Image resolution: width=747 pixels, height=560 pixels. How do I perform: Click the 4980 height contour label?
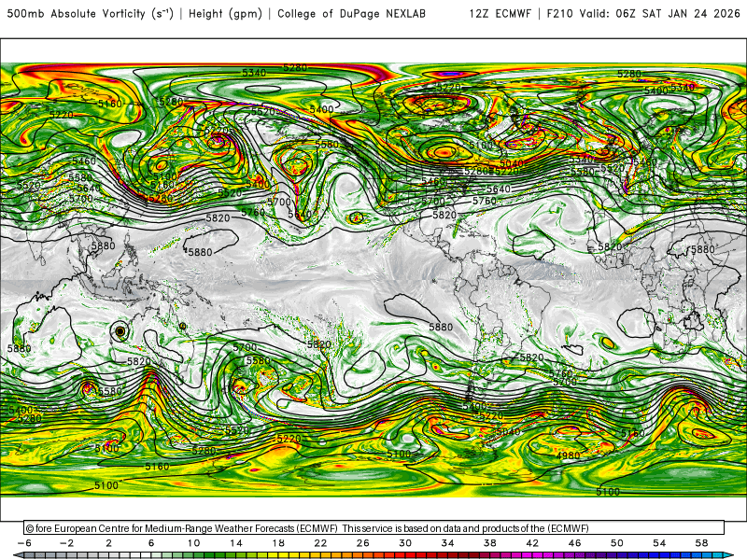click(x=568, y=455)
